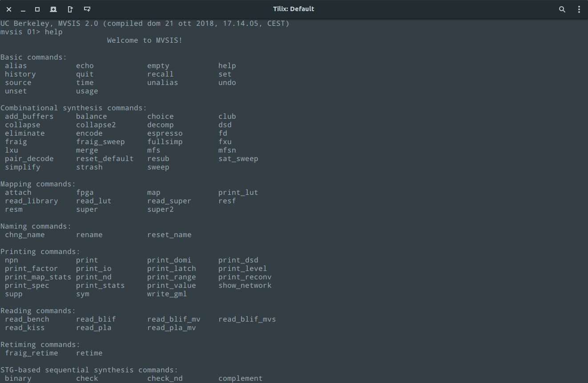
Task: Click the 'mfsn' command text
Action: pos(227,150)
